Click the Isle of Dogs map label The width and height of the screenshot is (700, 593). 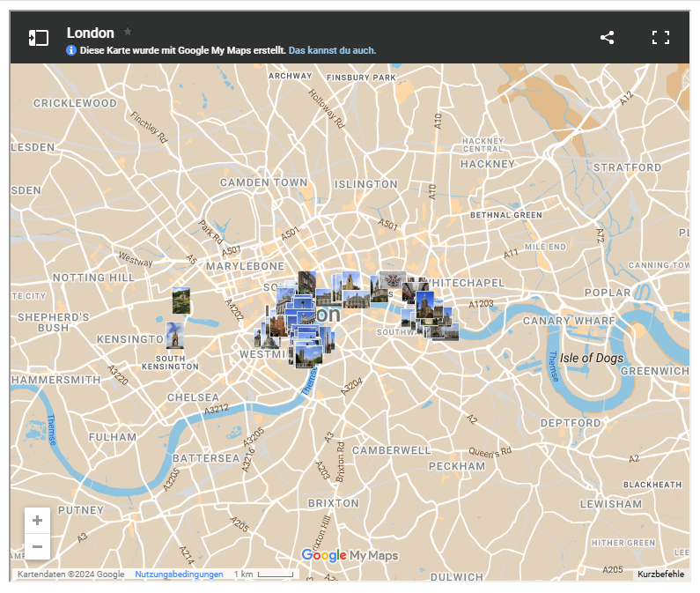pyautogui.click(x=591, y=358)
